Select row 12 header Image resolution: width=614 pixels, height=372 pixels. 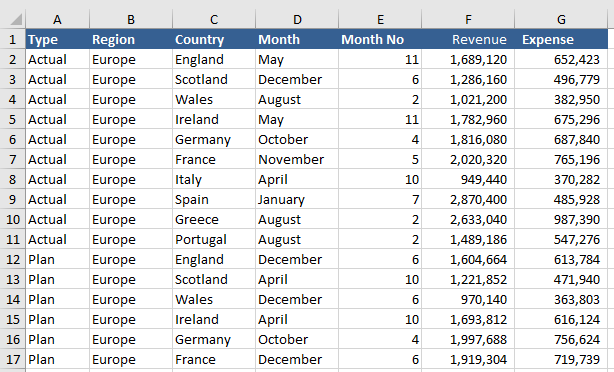13,259
